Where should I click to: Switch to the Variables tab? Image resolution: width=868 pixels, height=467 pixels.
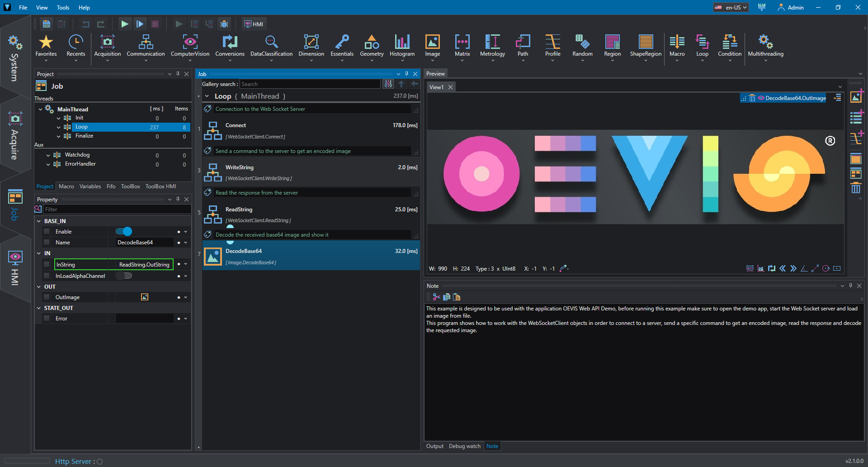[x=90, y=186]
